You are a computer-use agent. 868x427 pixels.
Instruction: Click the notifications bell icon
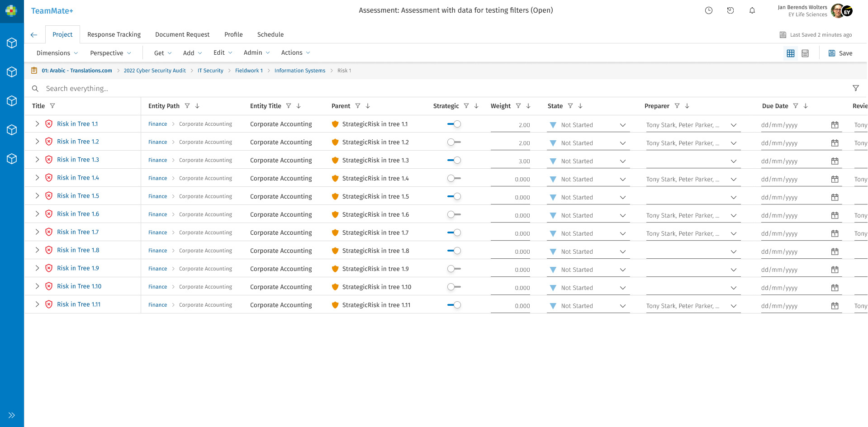[x=752, y=10]
